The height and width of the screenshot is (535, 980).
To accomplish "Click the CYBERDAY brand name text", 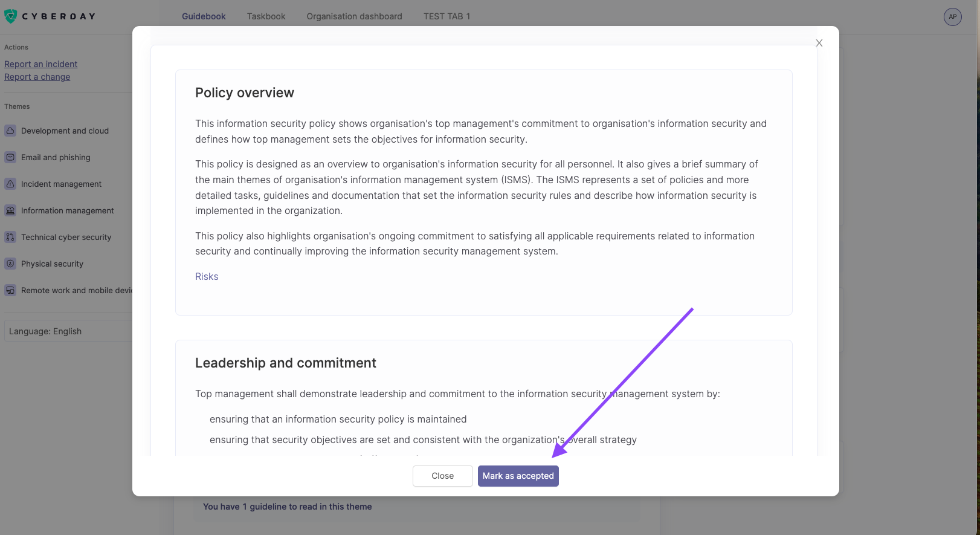I will 59,16.
